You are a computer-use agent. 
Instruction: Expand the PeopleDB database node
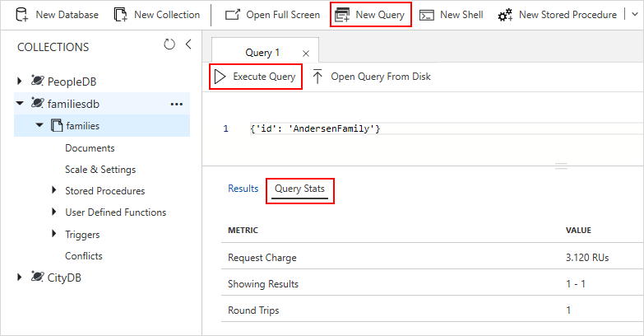click(20, 82)
